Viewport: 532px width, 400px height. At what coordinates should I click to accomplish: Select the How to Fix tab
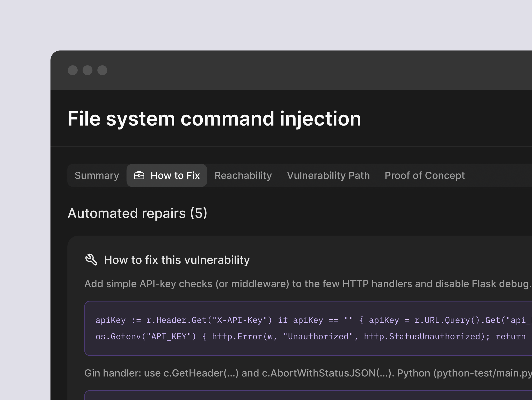[175, 176]
